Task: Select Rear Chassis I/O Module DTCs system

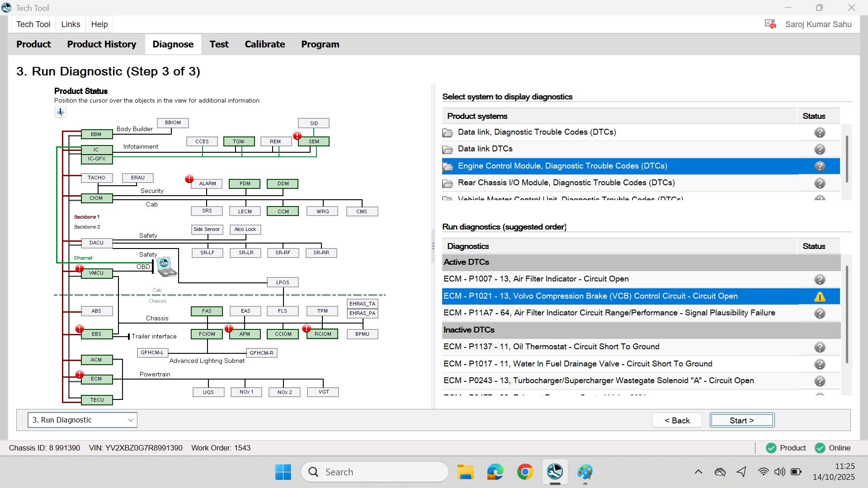Action: pos(566,183)
